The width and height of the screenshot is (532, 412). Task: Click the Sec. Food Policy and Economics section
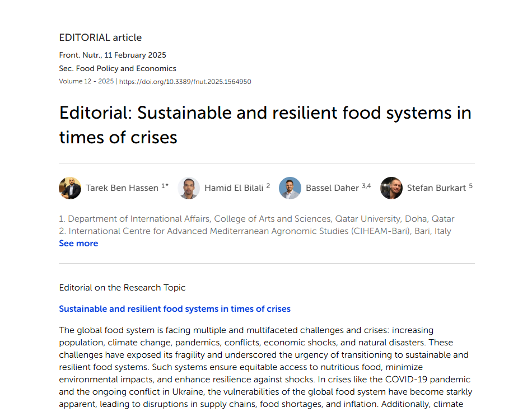pyautogui.click(x=118, y=68)
